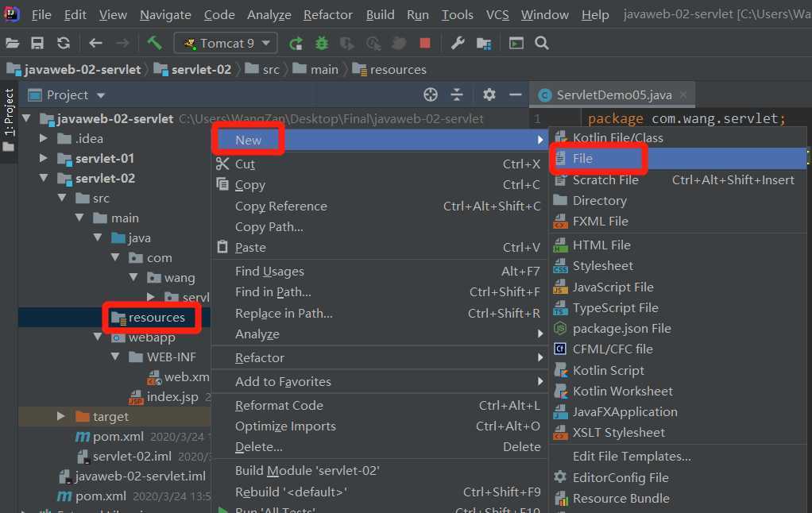Choose JavaScript File in submenu
The width and height of the screenshot is (812, 513).
click(679, 287)
